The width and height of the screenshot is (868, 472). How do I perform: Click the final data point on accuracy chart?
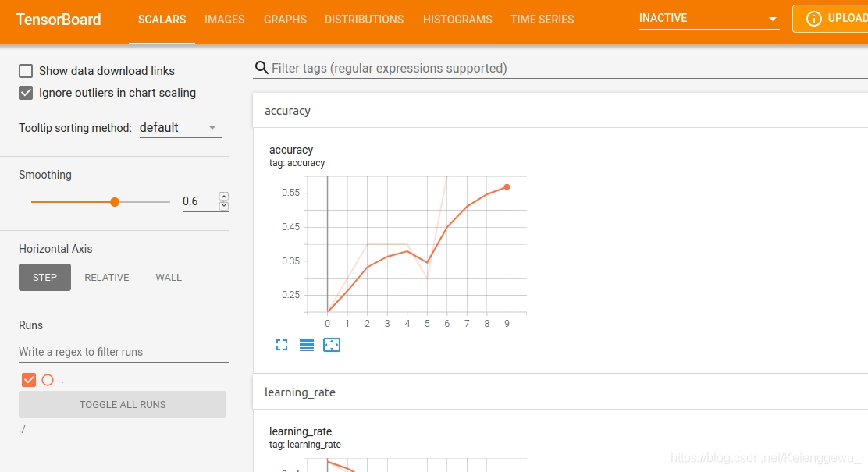(507, 187)
